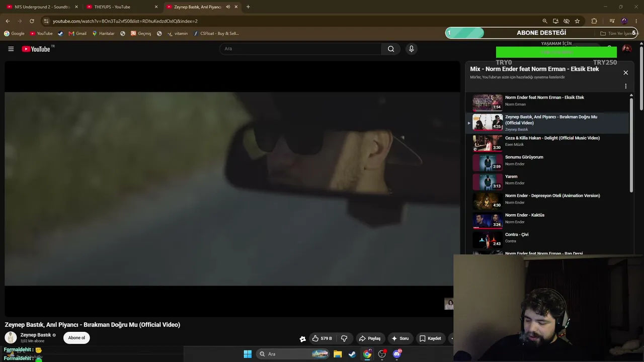Save the video with Kaydet button

click(431, 338)
